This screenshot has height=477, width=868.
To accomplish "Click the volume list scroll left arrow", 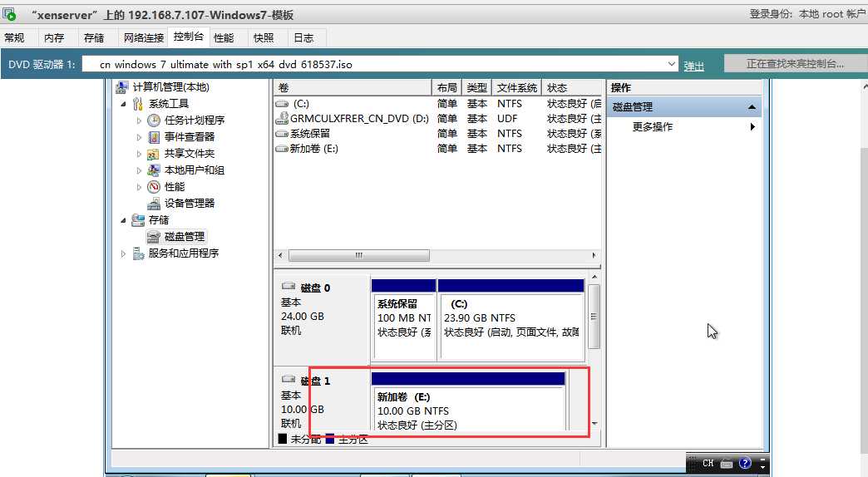I will click(281, 255).
